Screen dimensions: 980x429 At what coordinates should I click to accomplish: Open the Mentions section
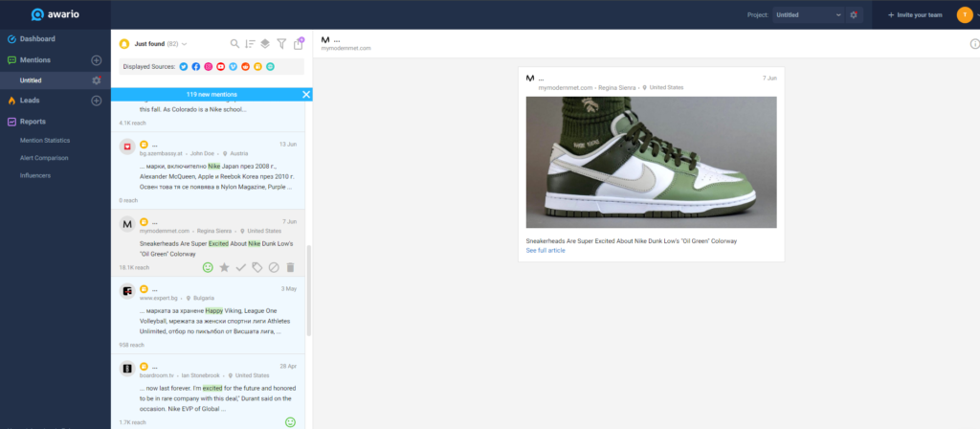click(x=35, y=60)
